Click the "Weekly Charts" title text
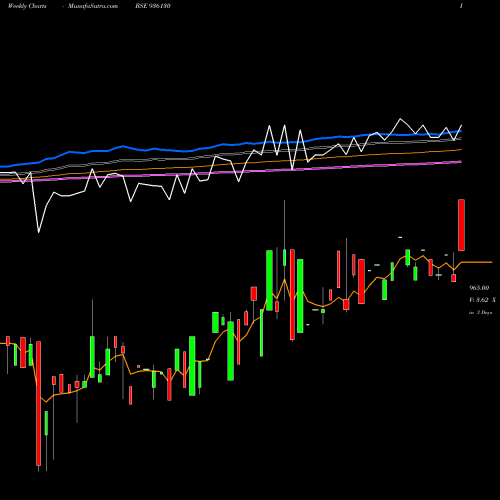 27,6
